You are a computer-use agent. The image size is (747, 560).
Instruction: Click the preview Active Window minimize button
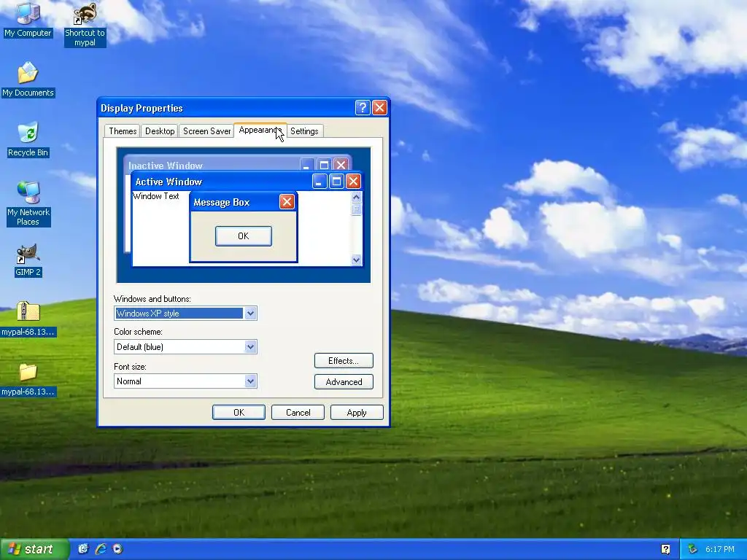(x=320, y=182)
